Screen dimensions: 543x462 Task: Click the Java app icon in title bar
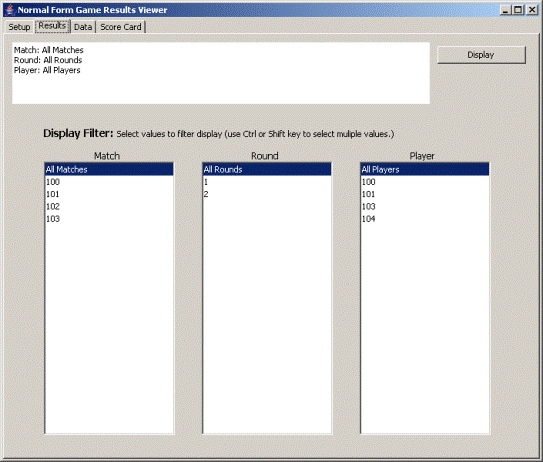[10, 10]
